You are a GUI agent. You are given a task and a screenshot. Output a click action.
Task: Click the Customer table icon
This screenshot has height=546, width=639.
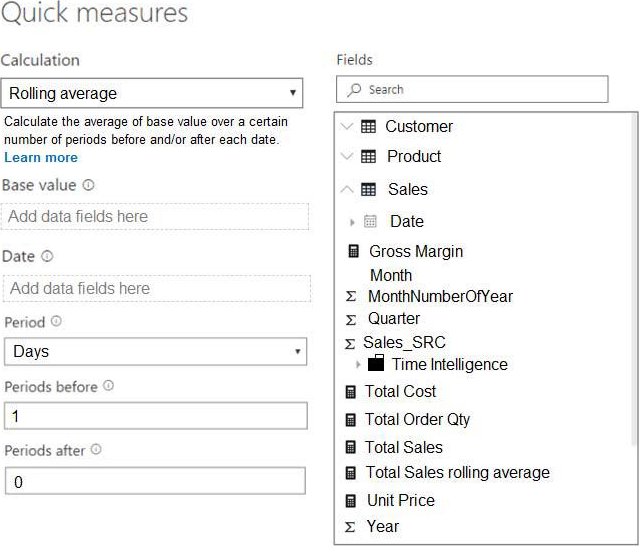[x=368, y=127]
